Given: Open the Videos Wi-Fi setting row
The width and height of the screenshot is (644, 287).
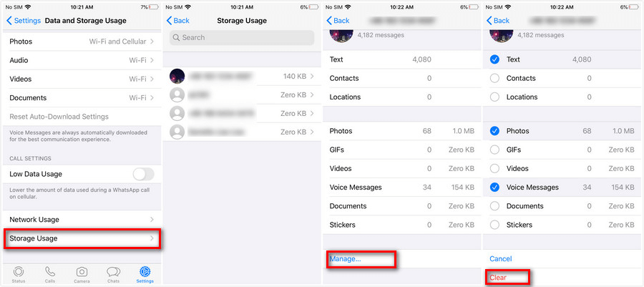Looking at the screenshot, I should pyautogui.click(x=82, y=79).
